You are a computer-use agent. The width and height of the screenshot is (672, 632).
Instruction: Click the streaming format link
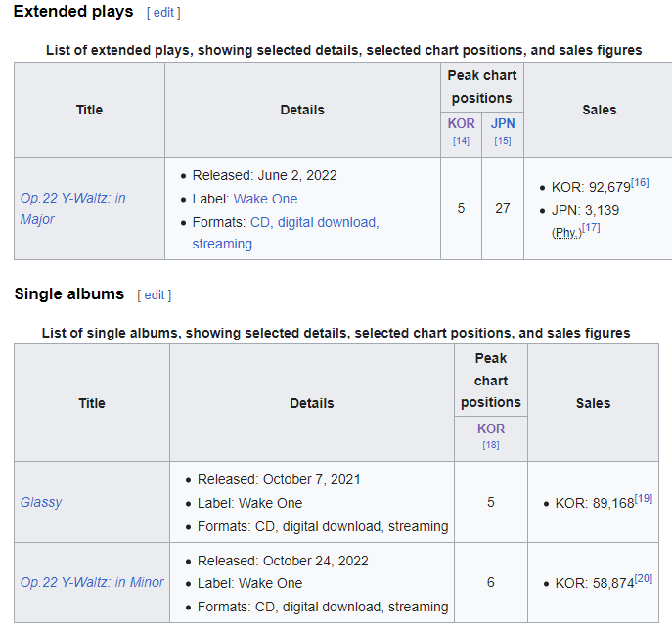222,244
